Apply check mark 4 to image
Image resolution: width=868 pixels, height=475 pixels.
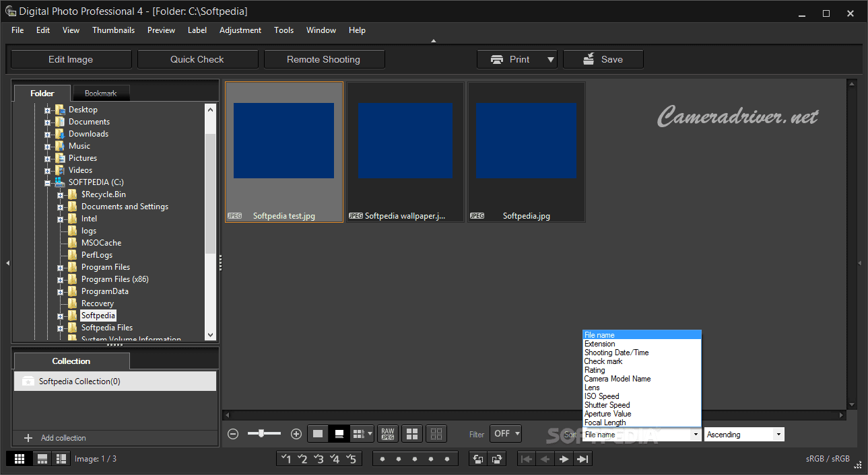335,459
